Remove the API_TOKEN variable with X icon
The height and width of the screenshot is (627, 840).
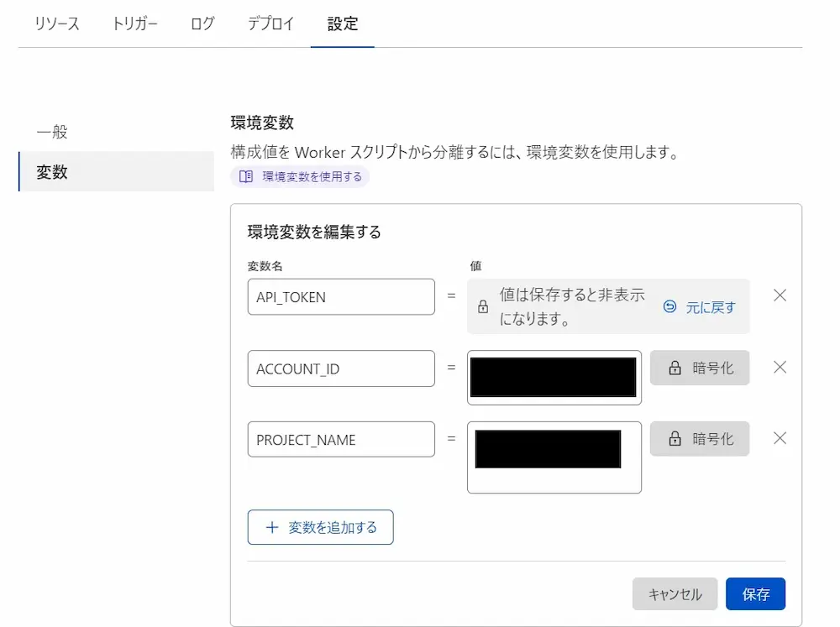(x=780, y=295)
